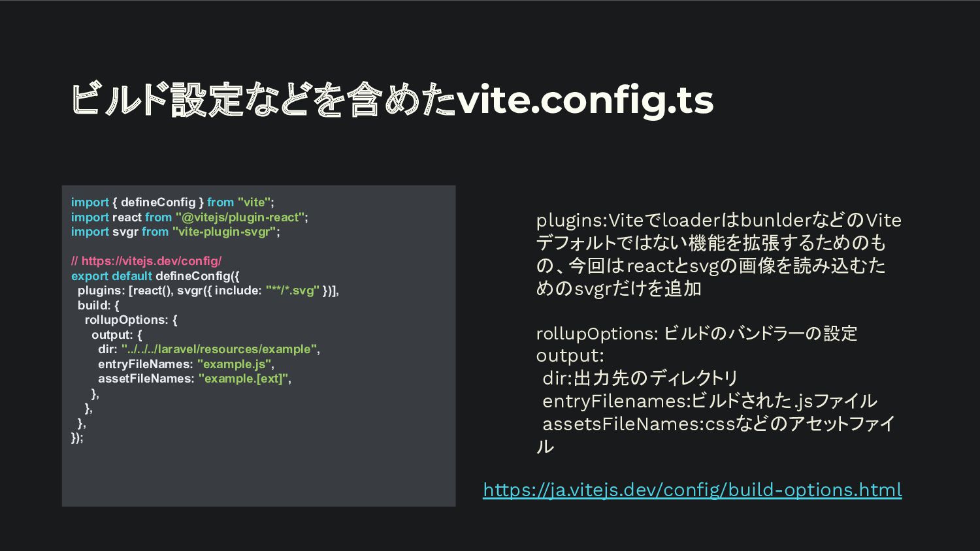Click the 'export default defineConfig({' line

coord(155,275)
